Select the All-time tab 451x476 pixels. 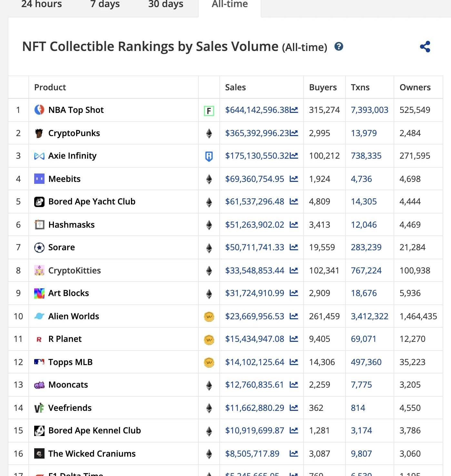[230, 4]
